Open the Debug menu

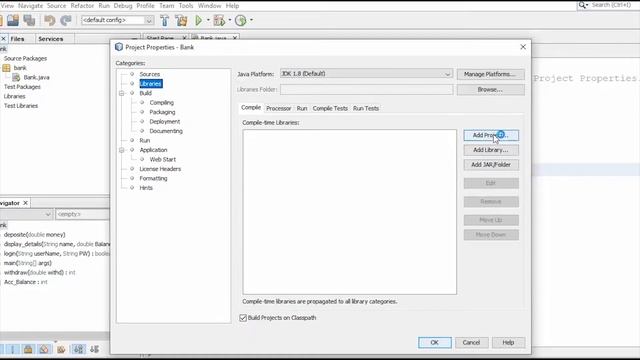click(123, 6)
